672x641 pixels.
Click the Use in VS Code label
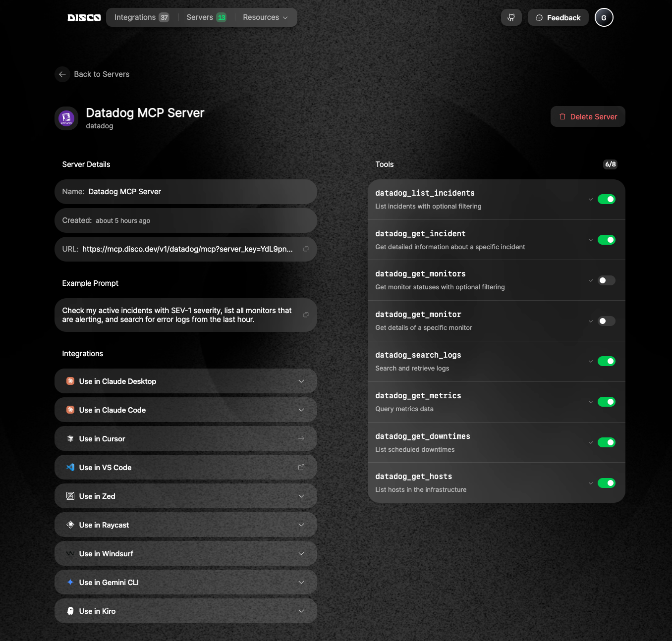[106, 468]
